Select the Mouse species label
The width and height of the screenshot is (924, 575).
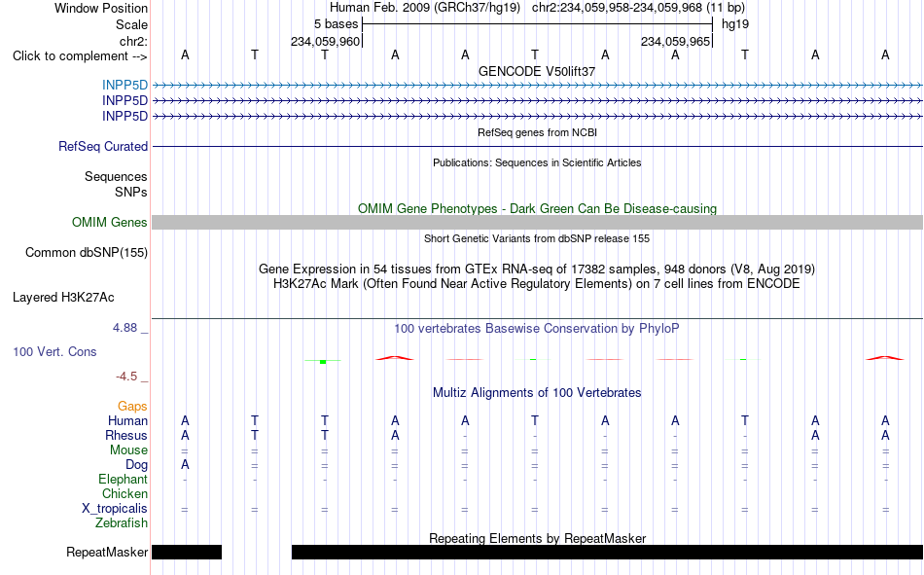pyautogui.click(x=128, y=449)
